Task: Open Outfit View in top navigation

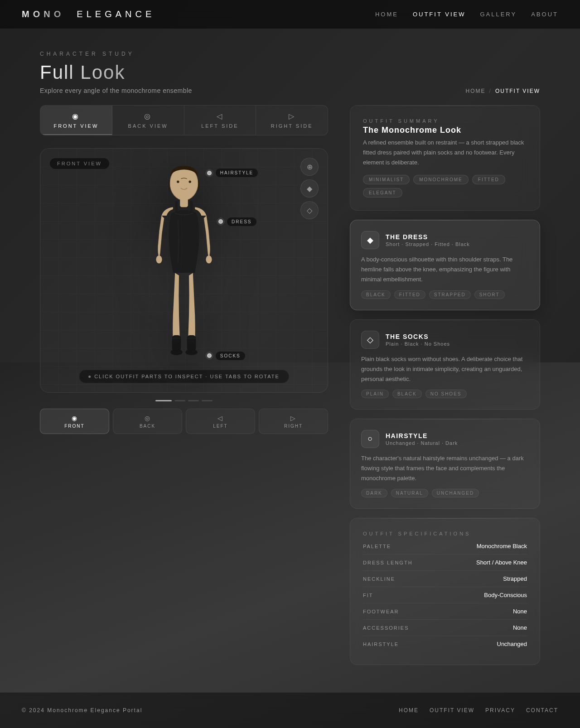Action: click(439, 14)
